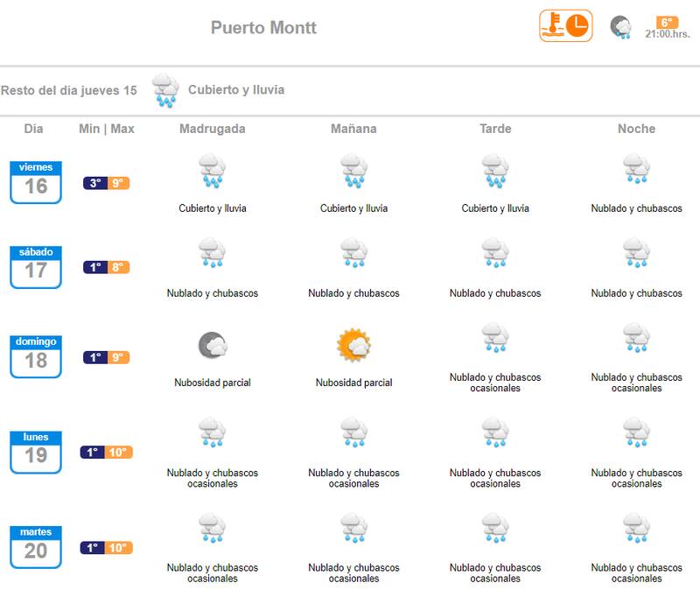This screenshot has width=700, height=604.
Task: Click the 'Cubierto y lluvia' rest-of-day text
Action: click(236, 90)
